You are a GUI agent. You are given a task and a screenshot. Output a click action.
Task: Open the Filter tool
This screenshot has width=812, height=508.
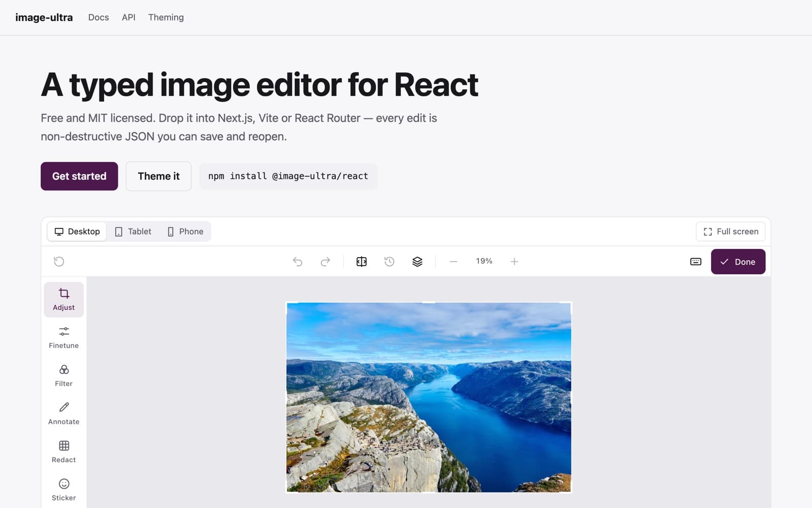(x=64, y=376)
